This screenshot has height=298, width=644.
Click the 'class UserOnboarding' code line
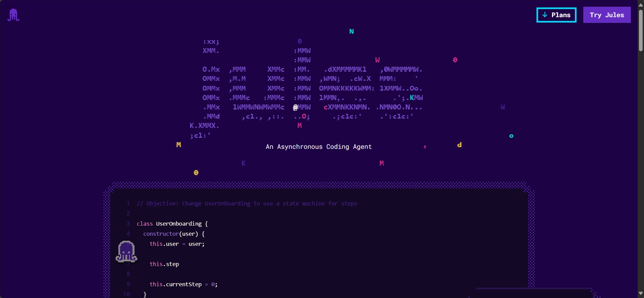172,224
